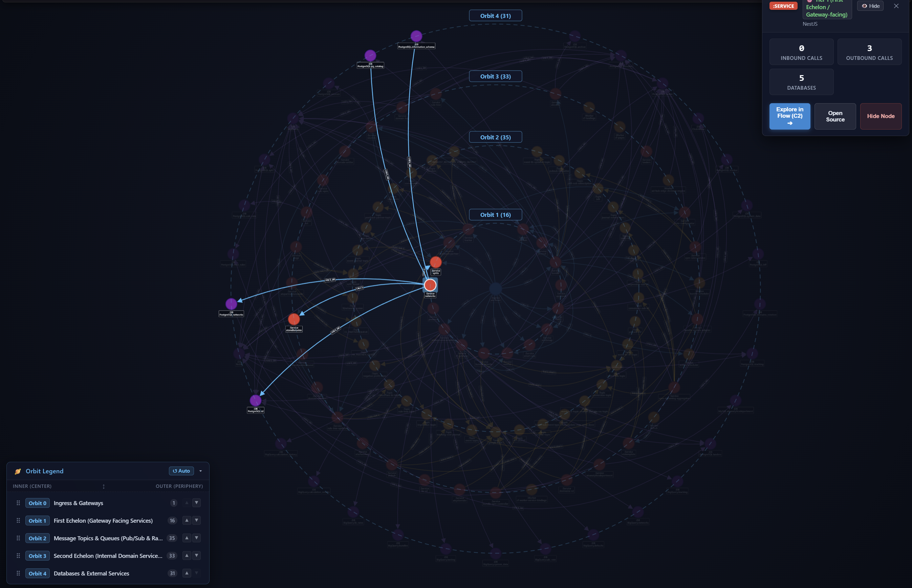Click the Databases stat card
The width and height of the screenshot is (912, 588).
click(801, 82)
